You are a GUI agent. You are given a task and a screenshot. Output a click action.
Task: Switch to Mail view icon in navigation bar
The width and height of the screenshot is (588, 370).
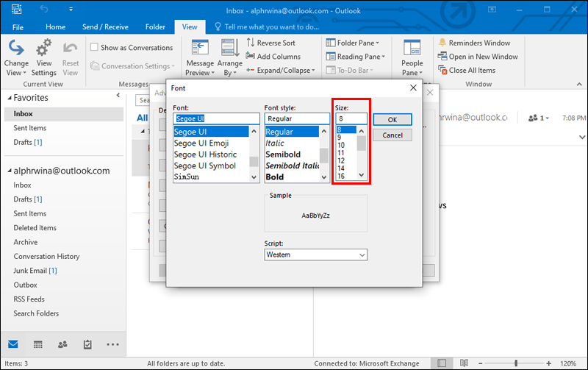click(x=13, y=344)
